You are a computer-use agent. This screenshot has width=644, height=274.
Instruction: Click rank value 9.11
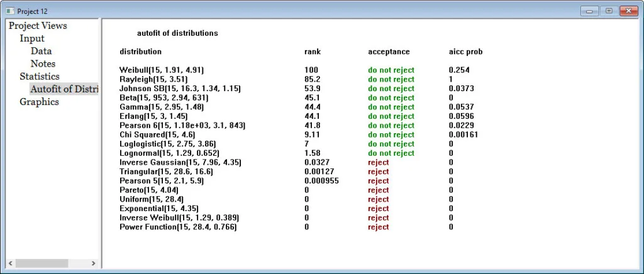(312, 134)
